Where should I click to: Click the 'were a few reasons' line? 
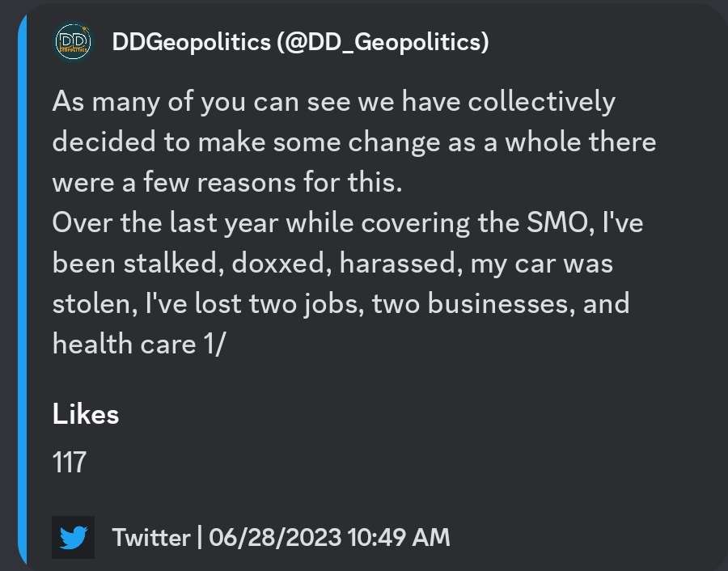tap(227, 182)
